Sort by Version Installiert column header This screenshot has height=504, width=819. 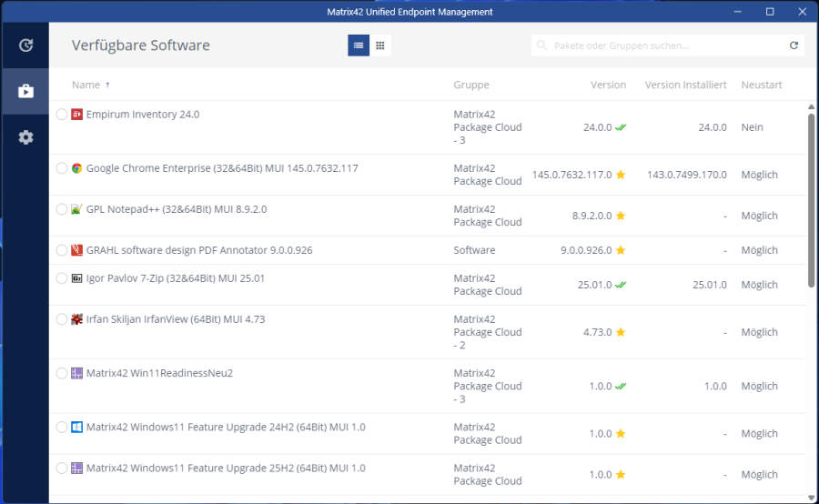(685, 85)
